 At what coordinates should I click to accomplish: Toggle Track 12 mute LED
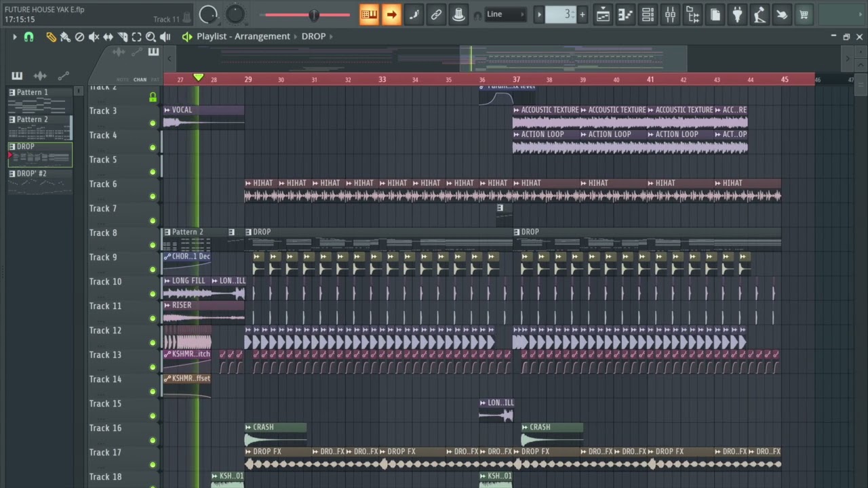[153, 343]
